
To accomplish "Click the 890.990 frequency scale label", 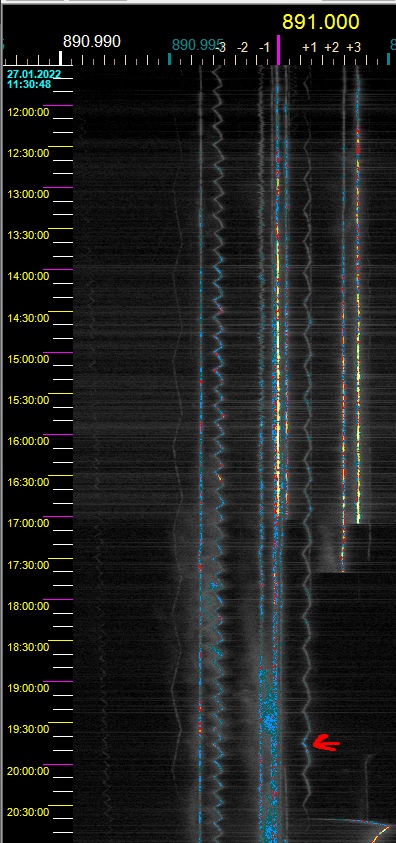I will 92,41.
